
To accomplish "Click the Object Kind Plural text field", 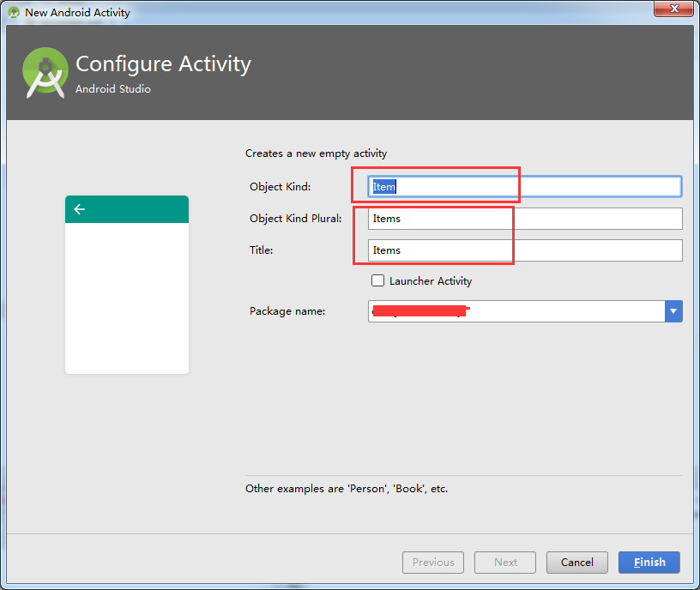I will pos(525,219).
